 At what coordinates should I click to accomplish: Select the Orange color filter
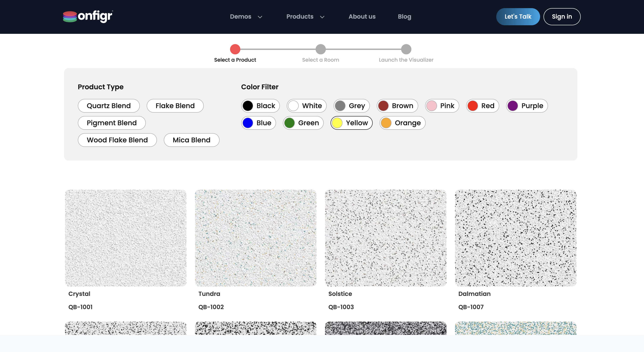click(x=402, y=123)
